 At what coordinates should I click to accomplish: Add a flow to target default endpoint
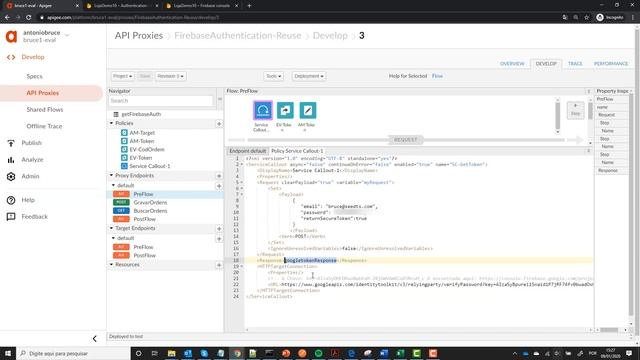[219, 238]
